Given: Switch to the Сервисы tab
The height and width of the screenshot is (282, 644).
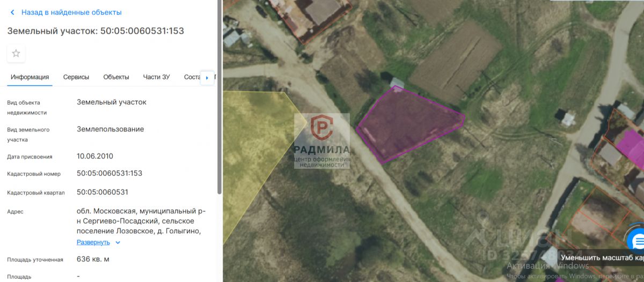Looking at the screenshot, I should (76, 77).
